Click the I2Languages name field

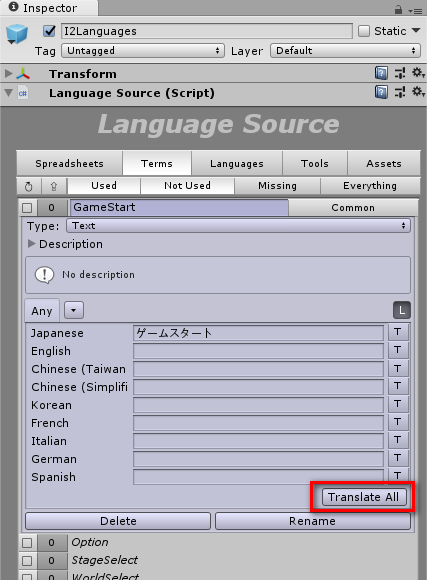[x=207, y=31]
